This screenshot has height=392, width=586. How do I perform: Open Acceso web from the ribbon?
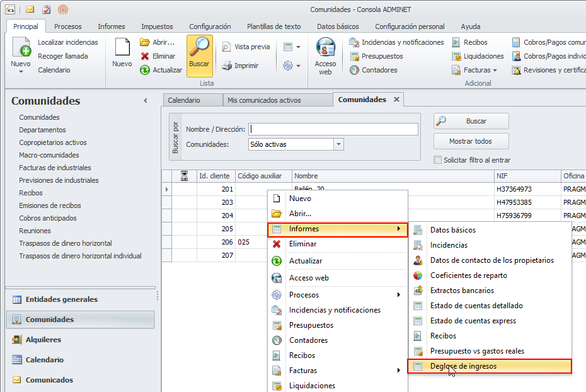pos(325,57)
